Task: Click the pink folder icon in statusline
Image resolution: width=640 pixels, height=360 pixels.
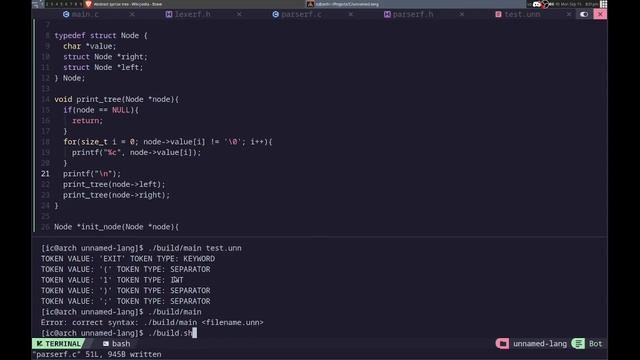Action: [502, 344]
